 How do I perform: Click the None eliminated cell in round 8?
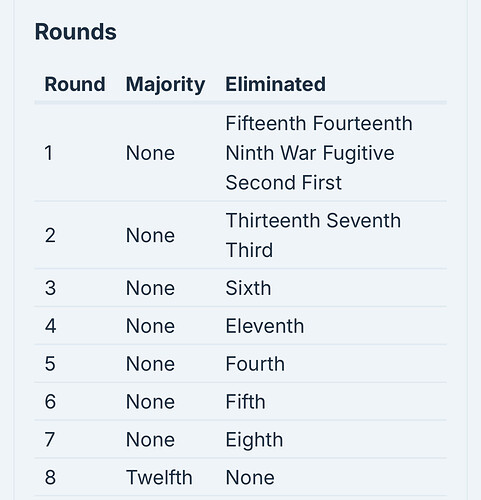click(x=250, y=477)
